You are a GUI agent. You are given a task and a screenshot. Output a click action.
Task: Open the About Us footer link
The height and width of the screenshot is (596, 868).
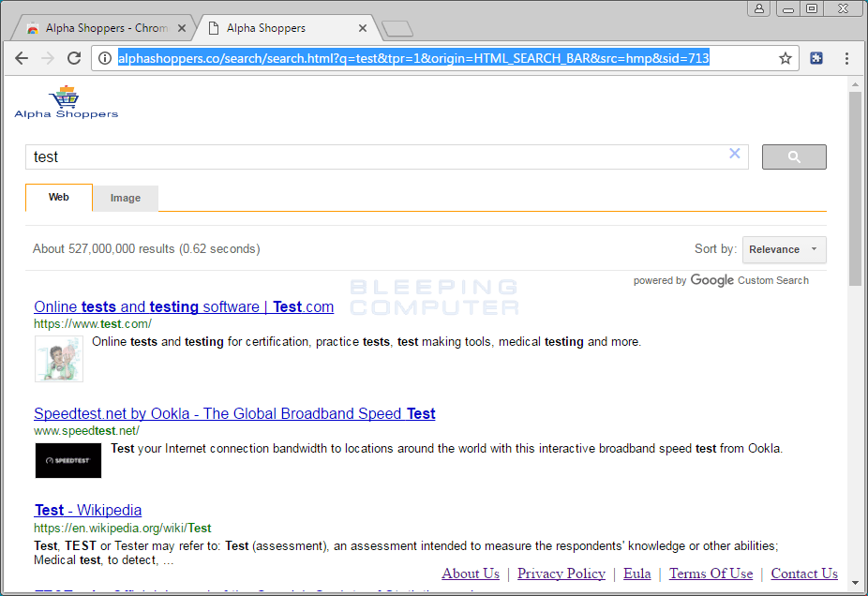[471, 574]
